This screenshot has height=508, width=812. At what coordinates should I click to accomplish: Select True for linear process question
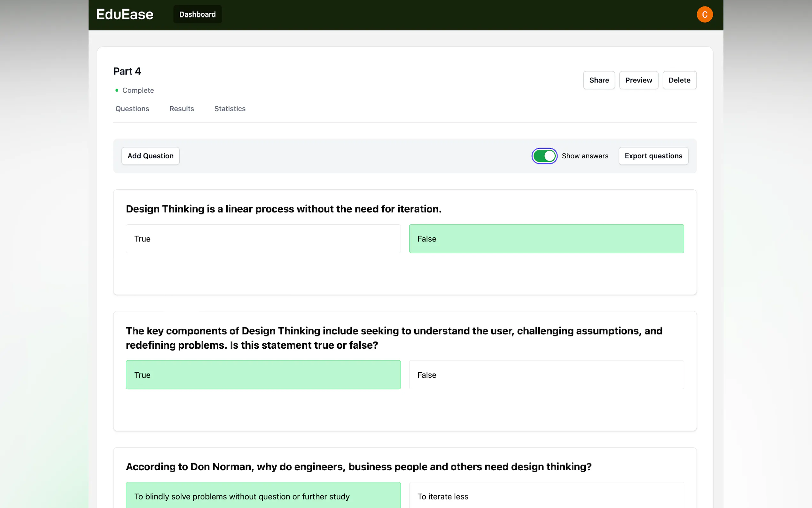263,239
